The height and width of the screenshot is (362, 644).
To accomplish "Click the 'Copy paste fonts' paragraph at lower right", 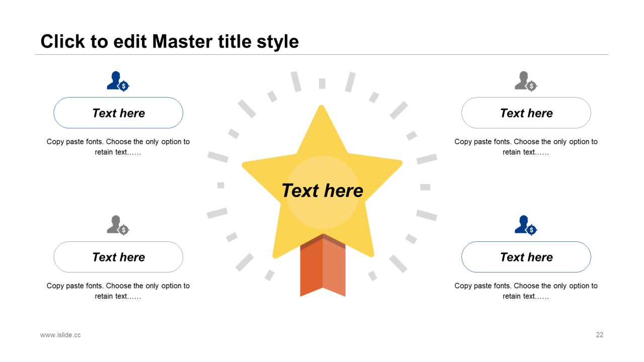I will point(526,291).
